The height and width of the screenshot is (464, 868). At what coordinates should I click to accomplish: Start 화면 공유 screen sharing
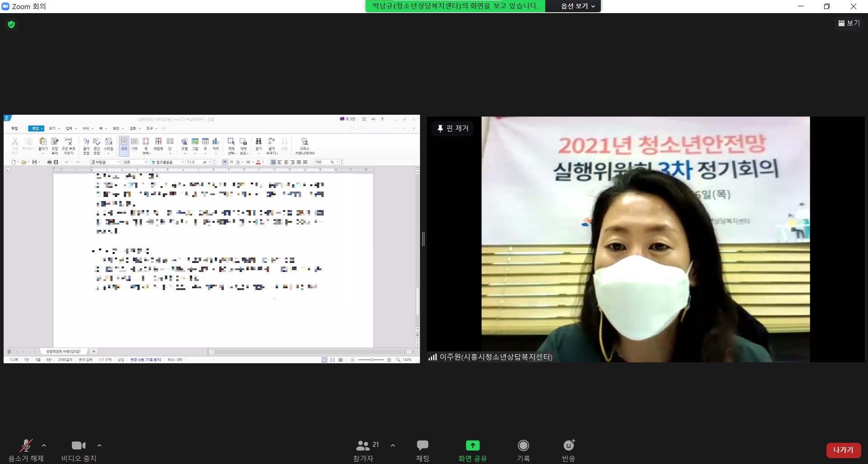[x=472, y=451]
